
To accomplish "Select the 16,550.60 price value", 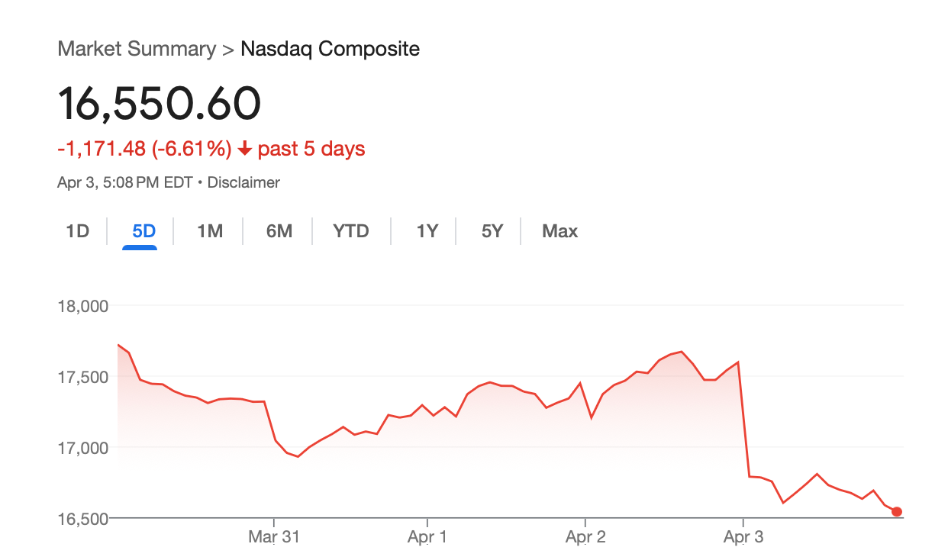I will pos(159,103).
